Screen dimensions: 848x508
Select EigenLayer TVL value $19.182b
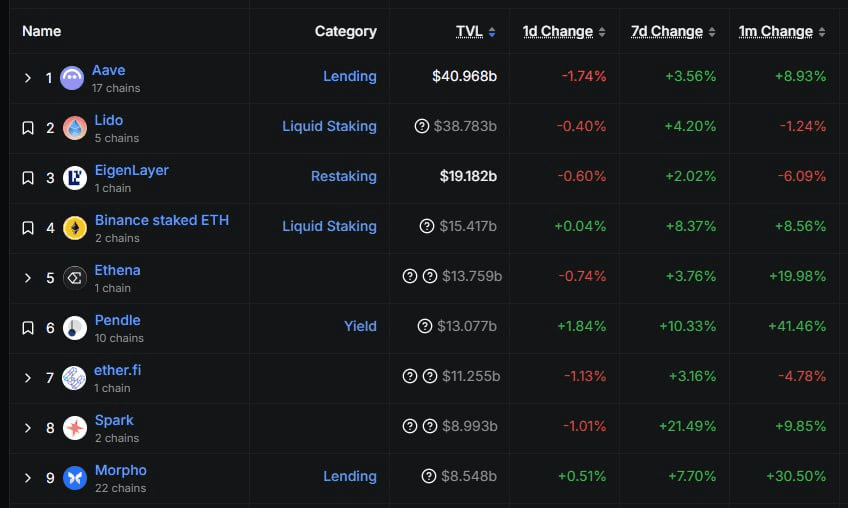[x=468, y=176]
